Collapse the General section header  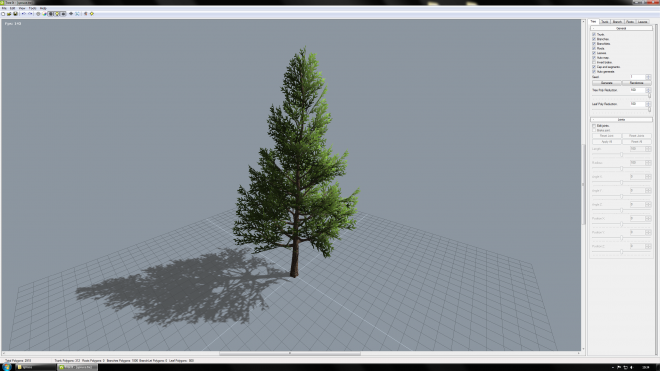click(x=621, y=28)
